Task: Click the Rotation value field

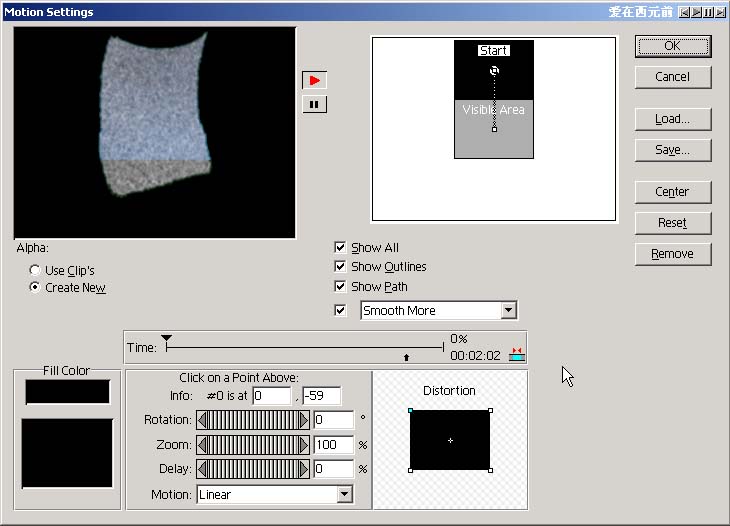Action: 333,420
